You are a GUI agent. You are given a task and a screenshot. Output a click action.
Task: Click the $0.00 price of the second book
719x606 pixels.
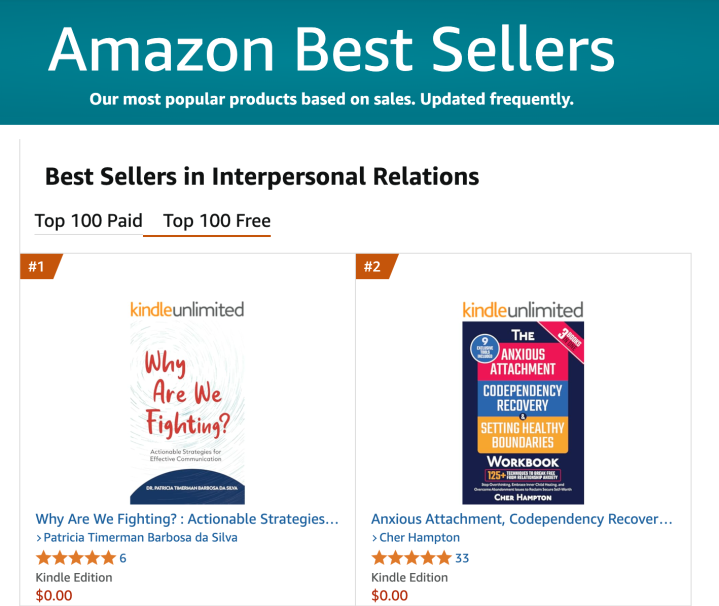point(390,595)
